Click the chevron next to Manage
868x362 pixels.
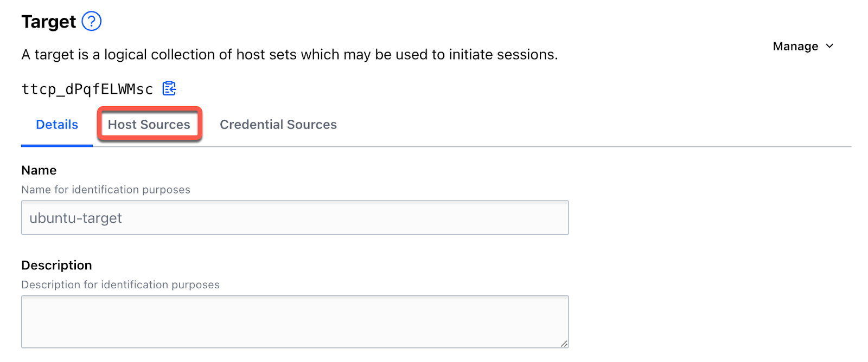[x=829, y=46]
